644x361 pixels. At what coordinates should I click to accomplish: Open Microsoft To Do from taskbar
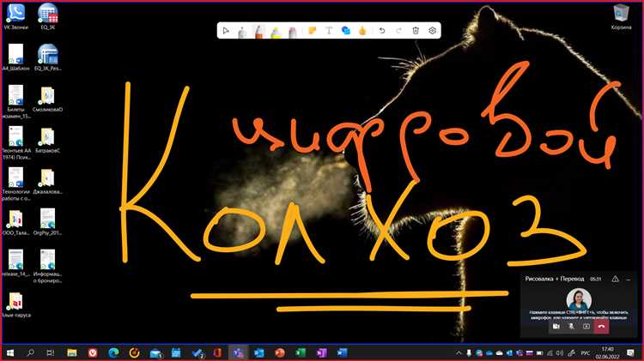coord(197,352)
